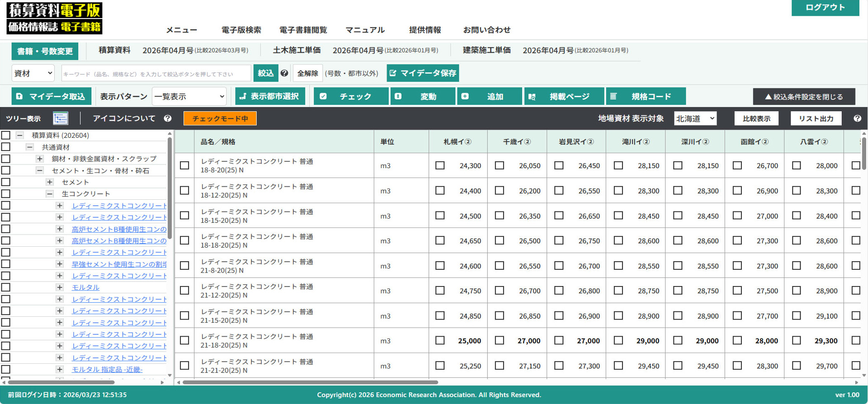Open the 資材 category dropdown
Viewport: 868px width, 404px height.
[33, 73]
